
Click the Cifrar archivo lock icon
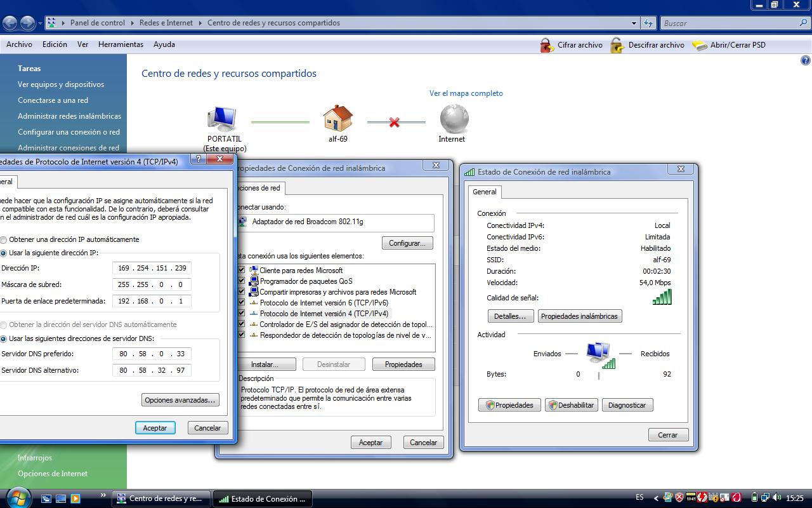click(547, 45)
